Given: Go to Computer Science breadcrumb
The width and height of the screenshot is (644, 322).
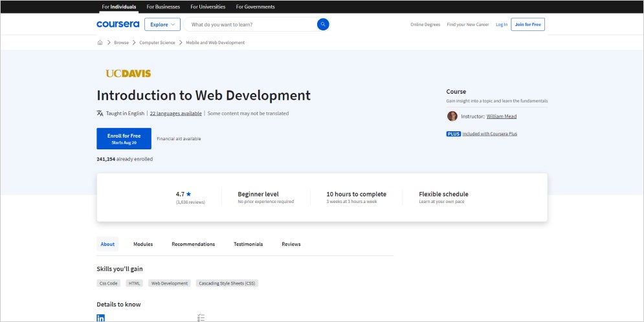Looking at the screenshot, I should 157,43.
